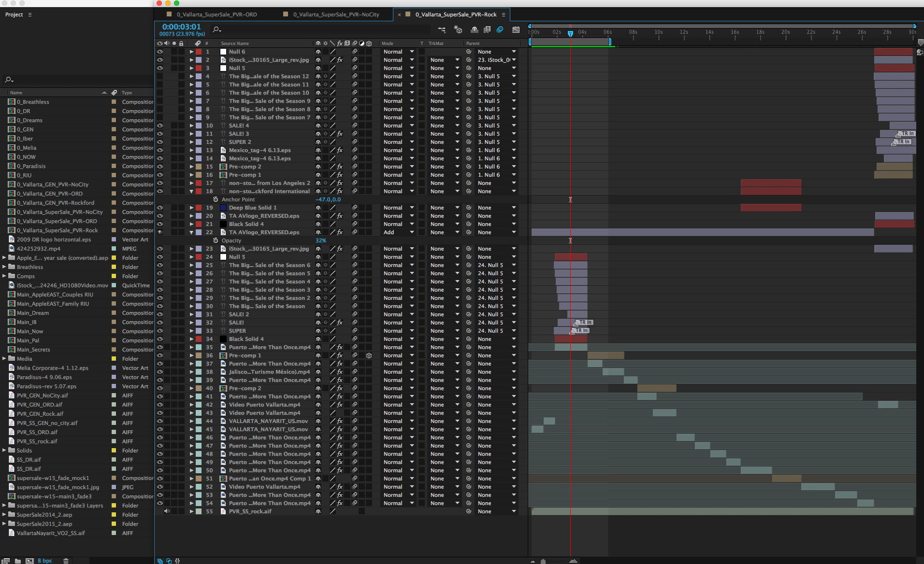This screenshot has height=564, width=924.
Task: Click current timecode 0:00:03:01
Action: (181, 27)
